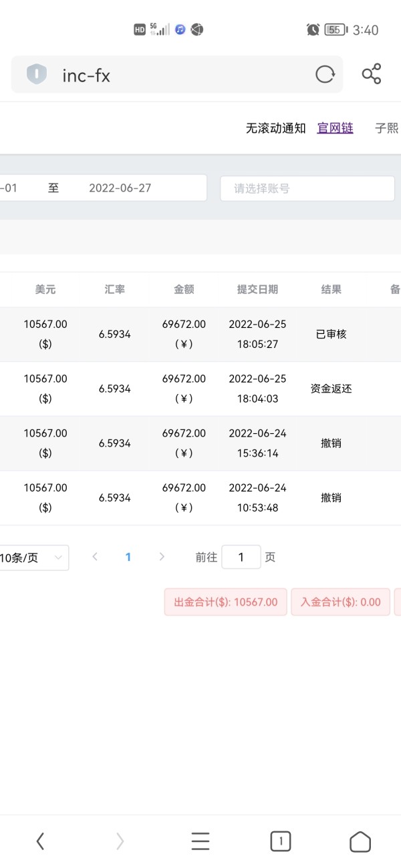Expand the 10条/页 page size dropdown

pyautogui.click(x=33, y=558)
